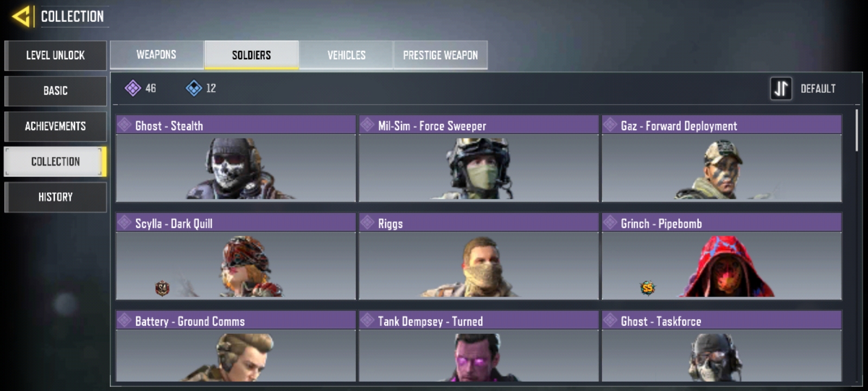
Task: Go to the Achievements section
Action: point(55,127)
